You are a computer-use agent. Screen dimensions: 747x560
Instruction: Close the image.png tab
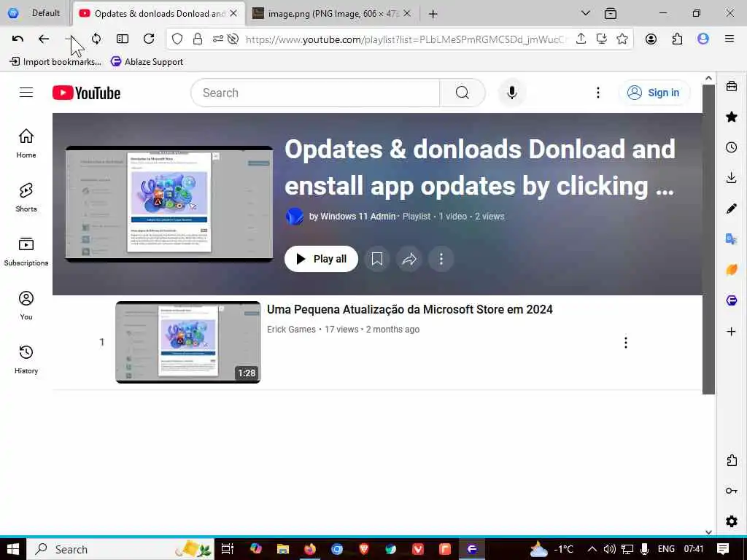(x=407, y=13)
